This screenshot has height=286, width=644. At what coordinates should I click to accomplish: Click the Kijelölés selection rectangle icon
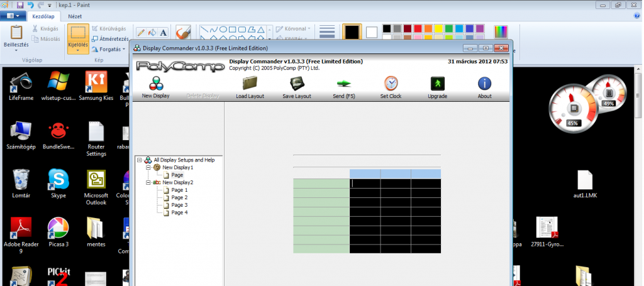click(x=78, y=33)
